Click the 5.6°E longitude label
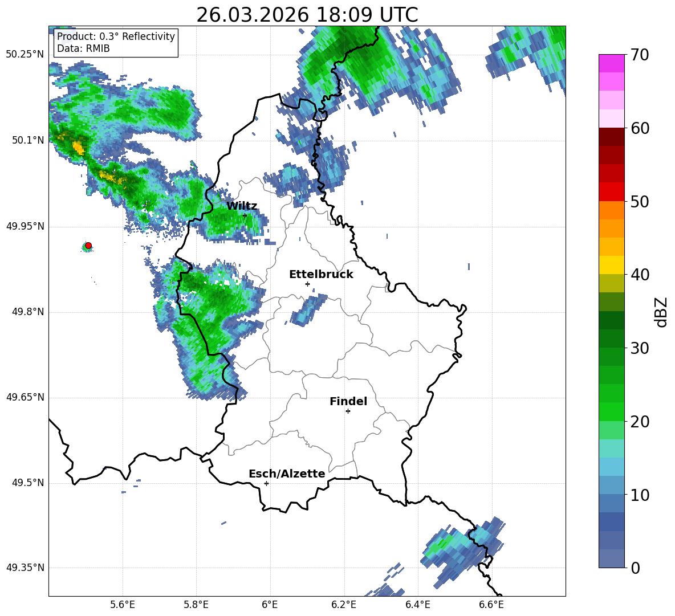The height and width of the screenshot is (616, 675). point(123,605)
